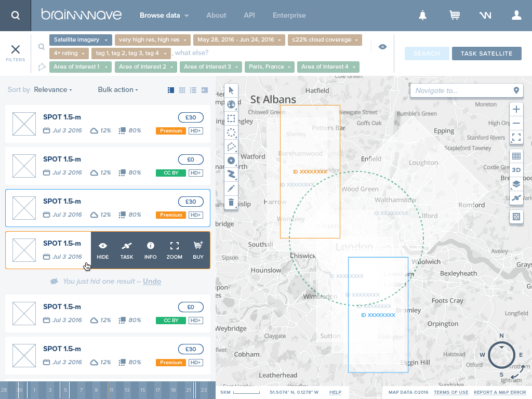Click the Brainwave W logo icon
This screenshot has width=532, height=399.
(485, 15)
